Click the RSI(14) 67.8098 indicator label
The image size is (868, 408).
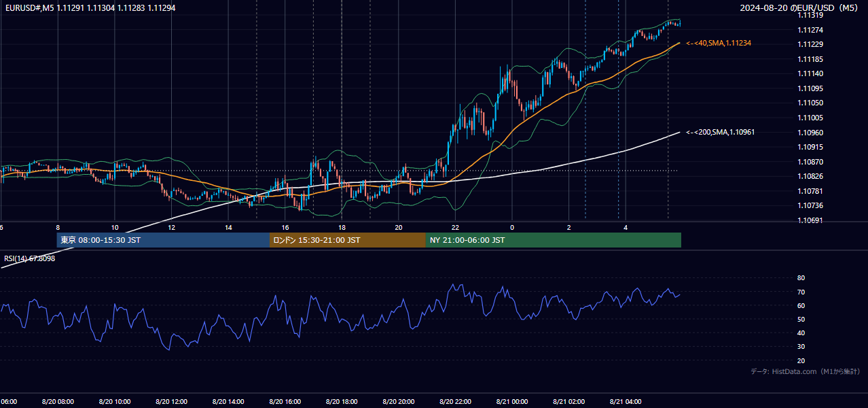click(x=30, y=258)
